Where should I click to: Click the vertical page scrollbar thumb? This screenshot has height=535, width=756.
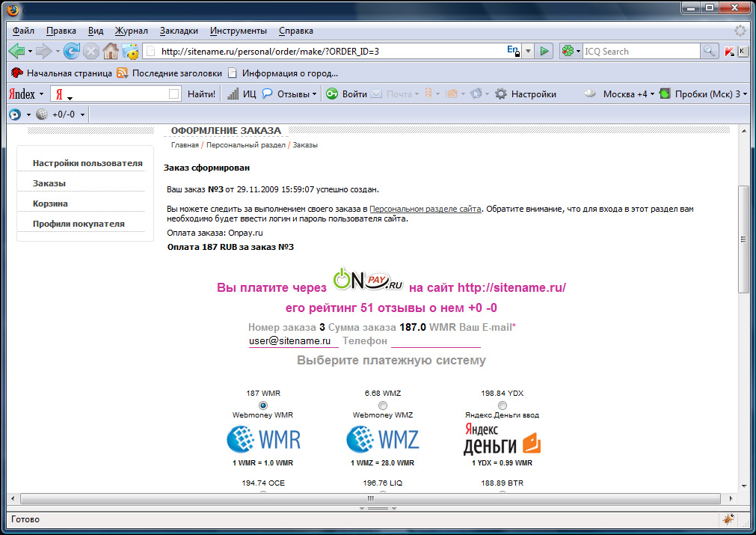click(743, 239)
